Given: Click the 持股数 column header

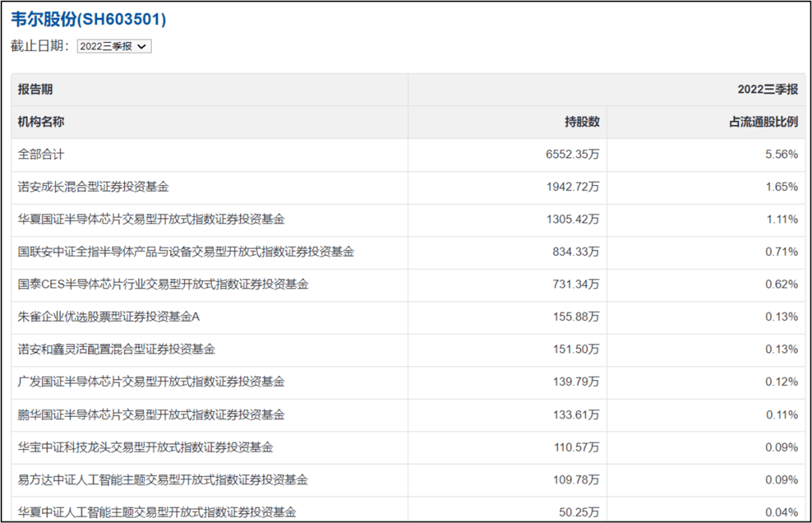Looking at the screenshot, I should [x=581, y=122].
